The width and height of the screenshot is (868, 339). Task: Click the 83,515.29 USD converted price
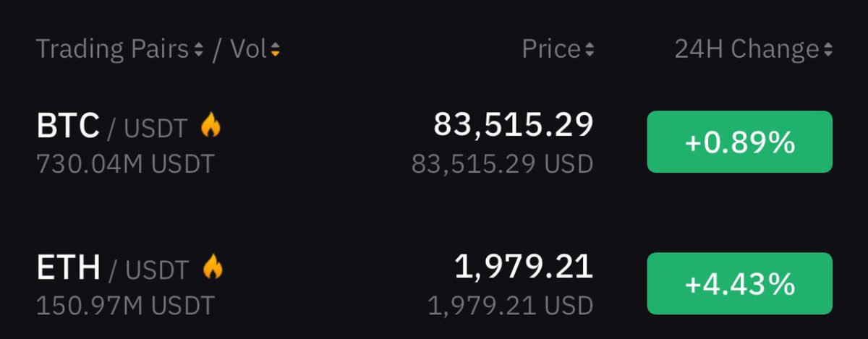pyautogui.click(x=503, y=164)
